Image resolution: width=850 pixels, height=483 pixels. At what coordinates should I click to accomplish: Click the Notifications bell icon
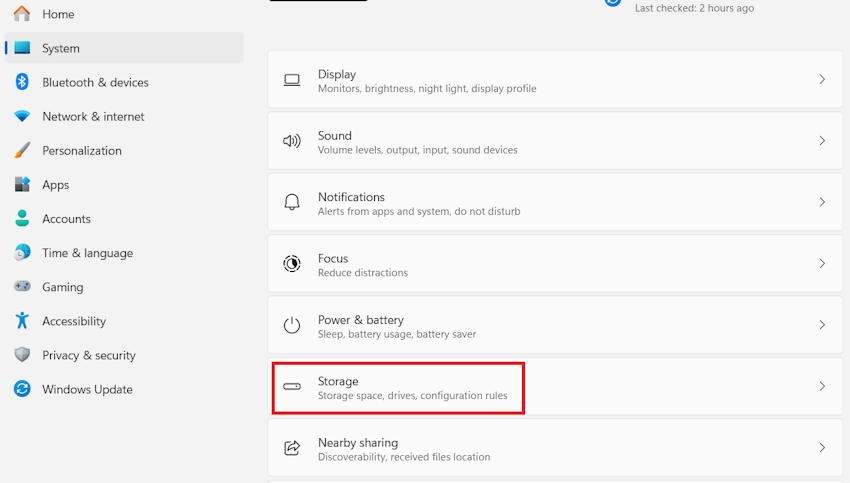click(292, 202)
